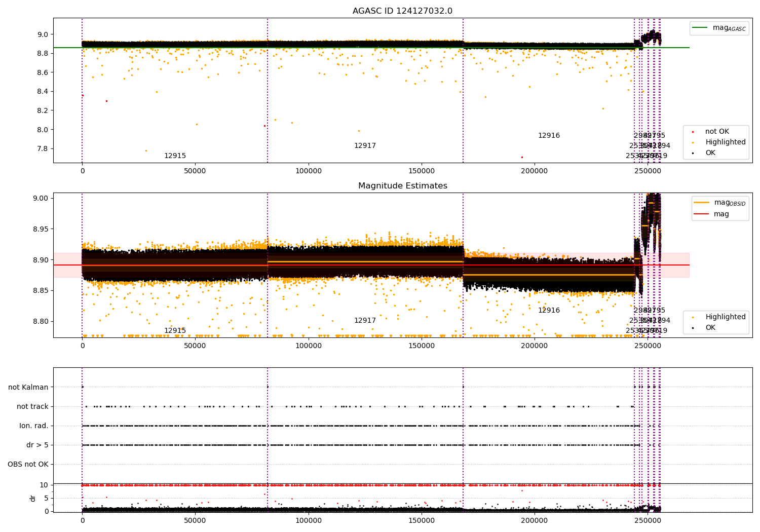
Task: Click obsid label '12916' in Magnitude Estimates plot
Action: pos(549,311)
